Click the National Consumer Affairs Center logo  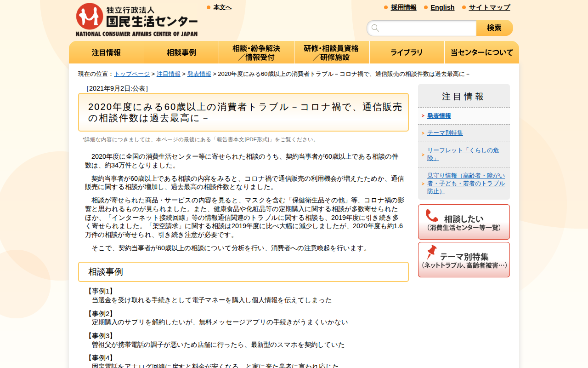point(136,18)
